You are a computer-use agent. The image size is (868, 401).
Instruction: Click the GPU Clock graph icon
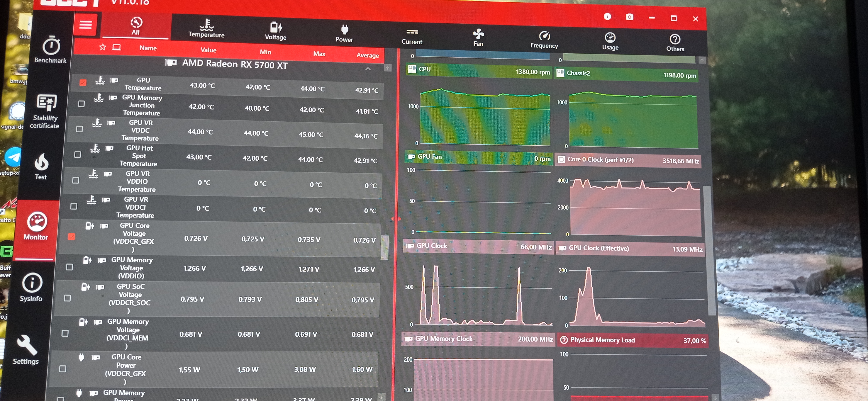point(410,246)
